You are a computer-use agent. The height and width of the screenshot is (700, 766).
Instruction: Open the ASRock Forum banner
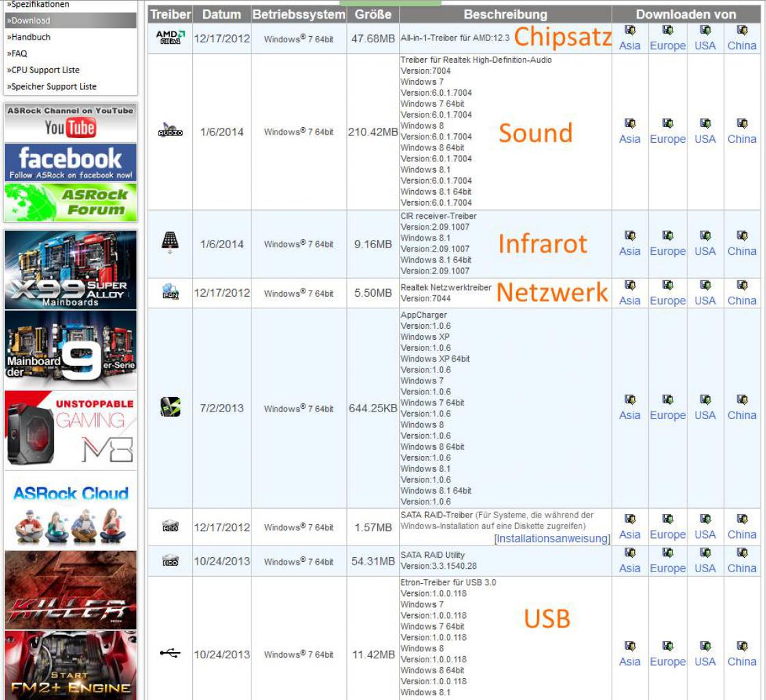point(70,202)
